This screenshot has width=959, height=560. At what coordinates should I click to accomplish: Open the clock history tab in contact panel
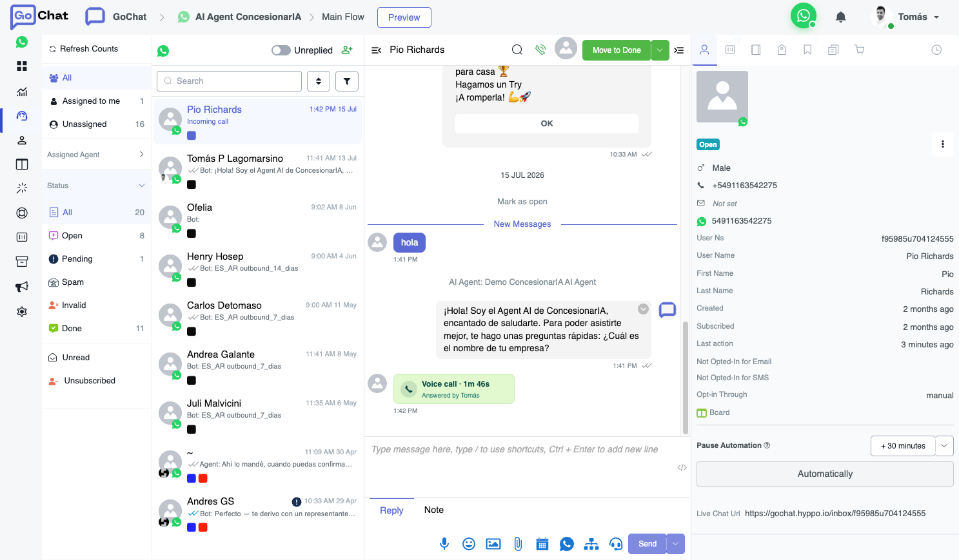point(936,50)
